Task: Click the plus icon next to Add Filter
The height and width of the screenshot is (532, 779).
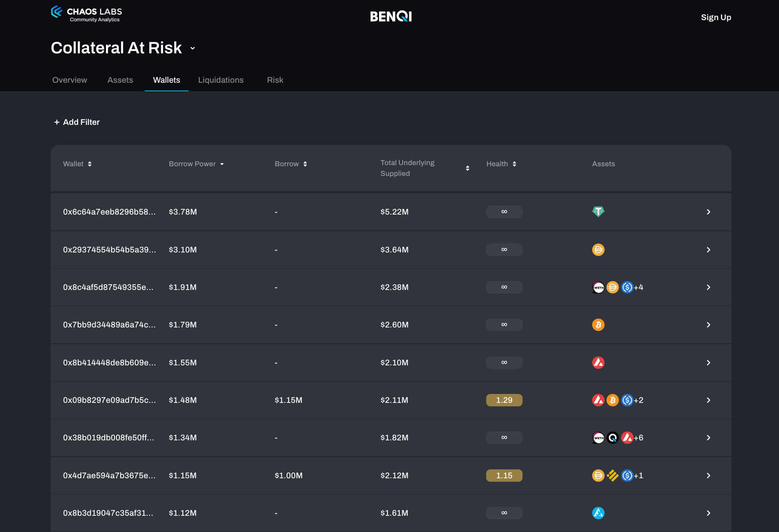Action: point(57,122)
